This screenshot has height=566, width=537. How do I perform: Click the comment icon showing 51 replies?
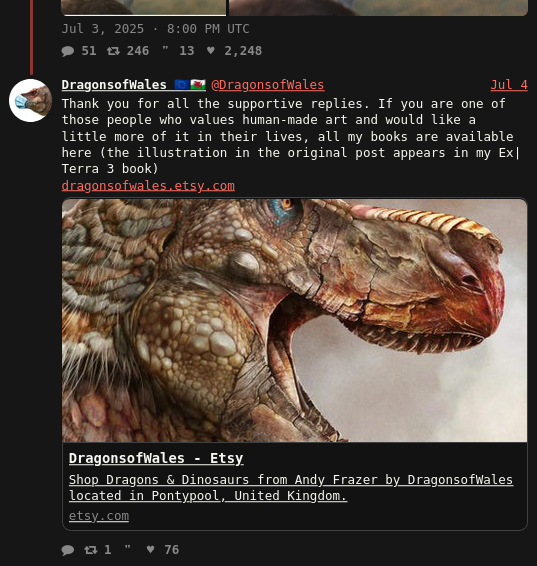[68, 51]
